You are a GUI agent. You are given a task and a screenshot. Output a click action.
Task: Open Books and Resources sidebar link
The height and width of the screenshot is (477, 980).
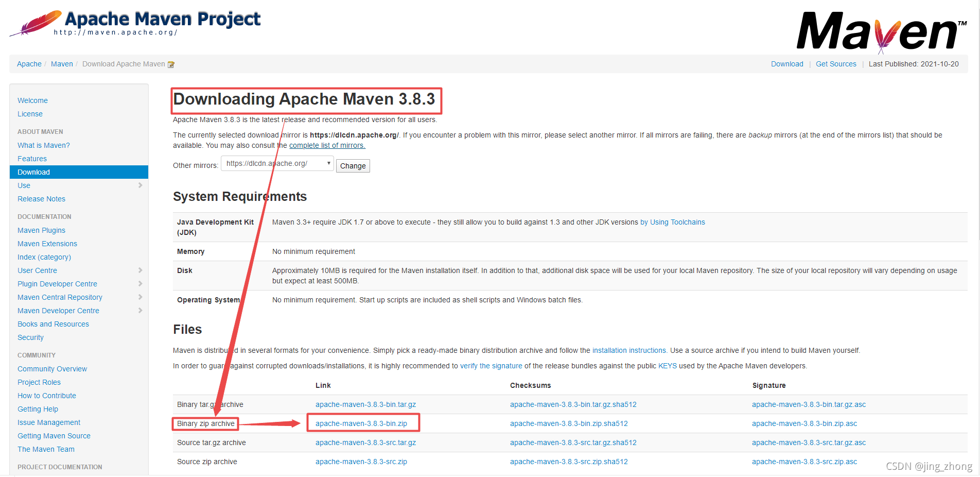click(53, 324)
